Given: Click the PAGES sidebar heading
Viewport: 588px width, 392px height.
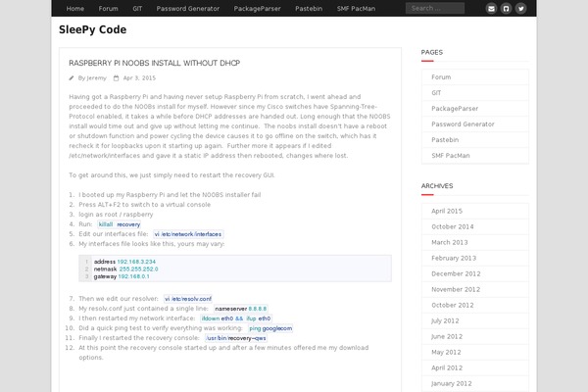Looking at the screenshot, I should coord(432,52).
